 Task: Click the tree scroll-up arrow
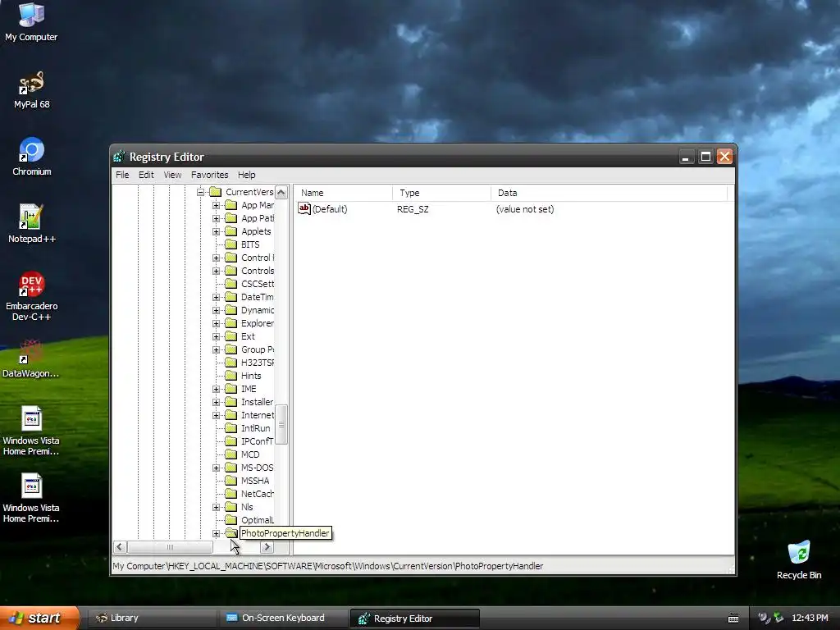tap(281, 192)
